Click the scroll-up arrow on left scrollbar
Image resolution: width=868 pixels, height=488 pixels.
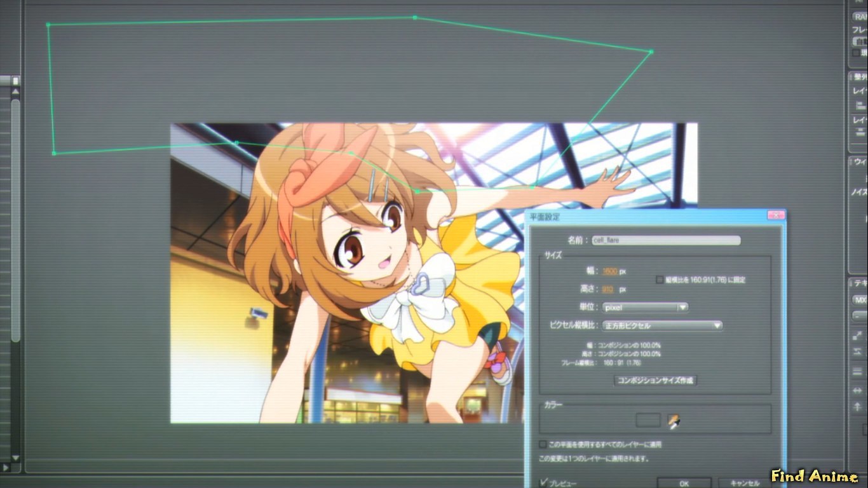15,91
